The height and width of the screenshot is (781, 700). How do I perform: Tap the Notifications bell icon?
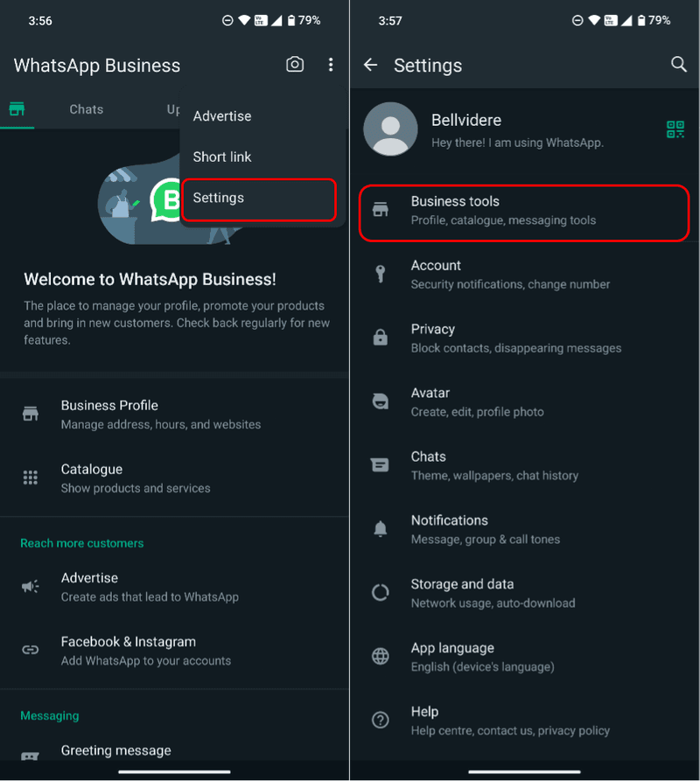(380, 528)
